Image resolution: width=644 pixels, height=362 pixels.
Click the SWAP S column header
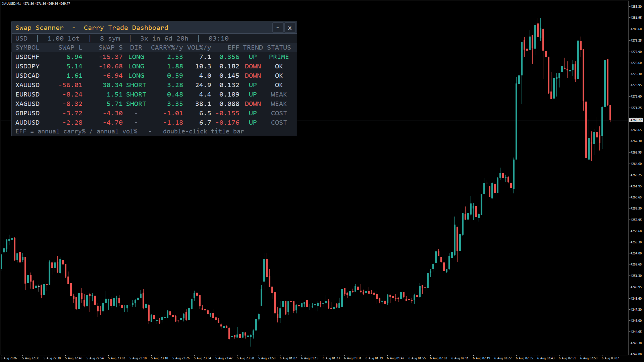coord(110,48)
